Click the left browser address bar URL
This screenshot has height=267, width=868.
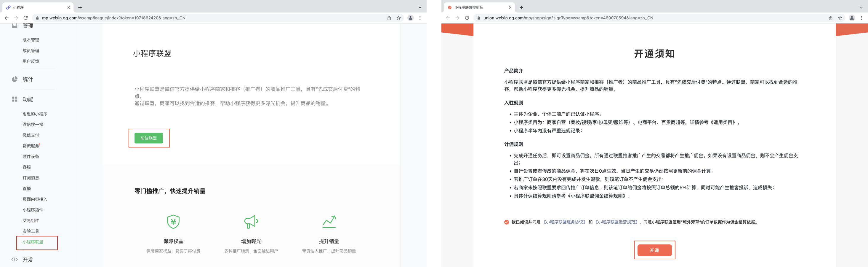[x=113, y=18]
